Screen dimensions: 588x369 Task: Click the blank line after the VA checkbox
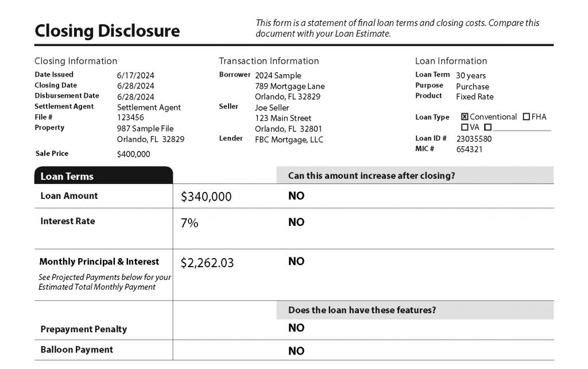[x=521, y=128]
